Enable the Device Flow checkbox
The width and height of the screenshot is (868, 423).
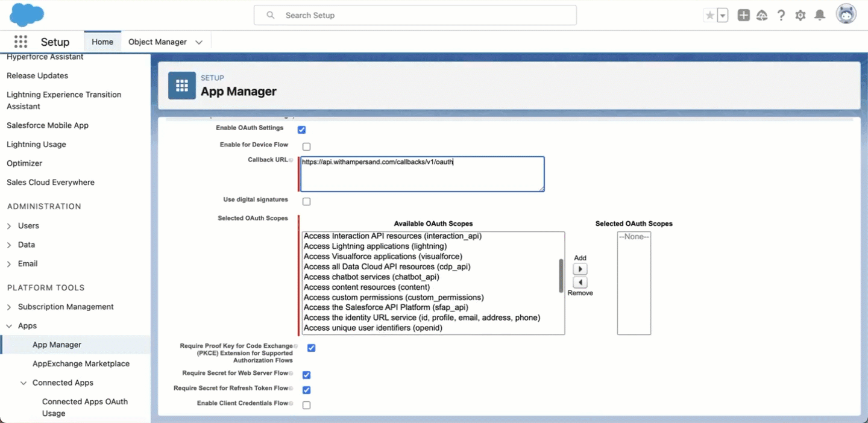pos(306,146)
